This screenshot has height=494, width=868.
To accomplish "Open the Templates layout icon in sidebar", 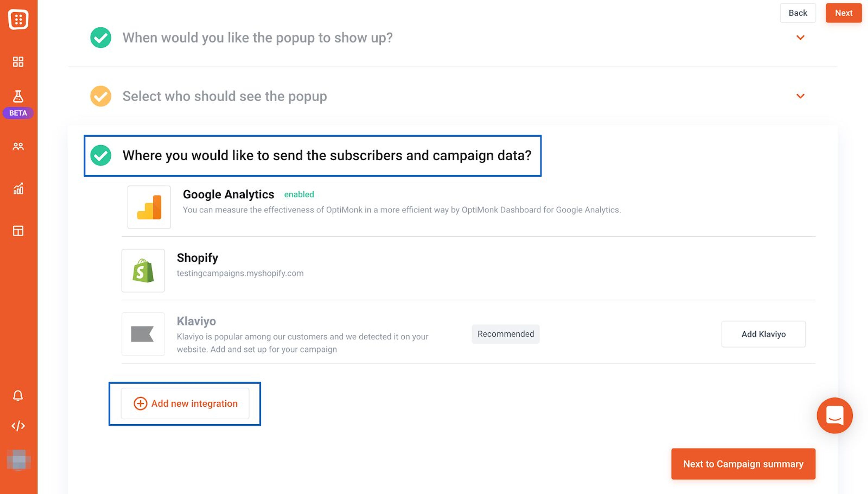I will (18, 231).
